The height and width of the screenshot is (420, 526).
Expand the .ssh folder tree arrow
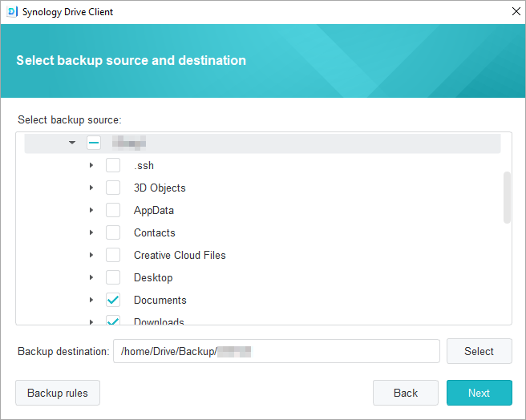pyautogui.click(x=91, y=166)
